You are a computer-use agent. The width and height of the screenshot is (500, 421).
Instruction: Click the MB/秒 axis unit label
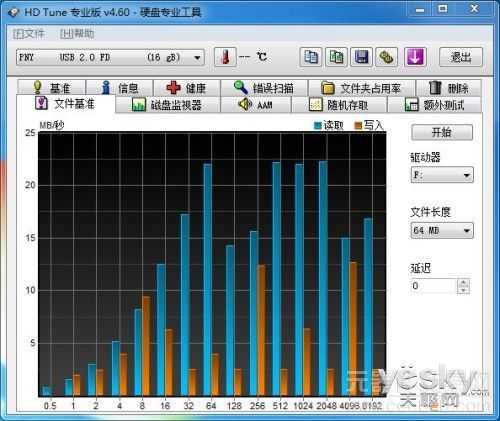click(x=52, y=125)
